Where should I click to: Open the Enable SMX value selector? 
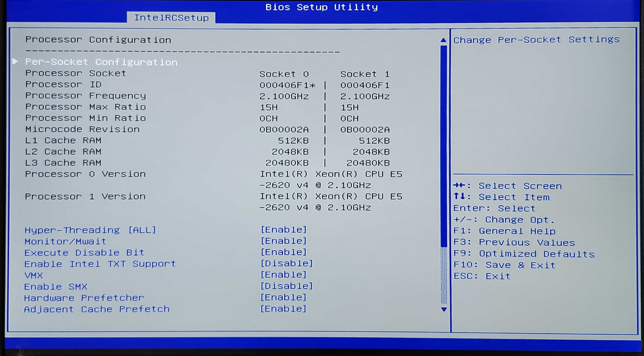point(287,286)
